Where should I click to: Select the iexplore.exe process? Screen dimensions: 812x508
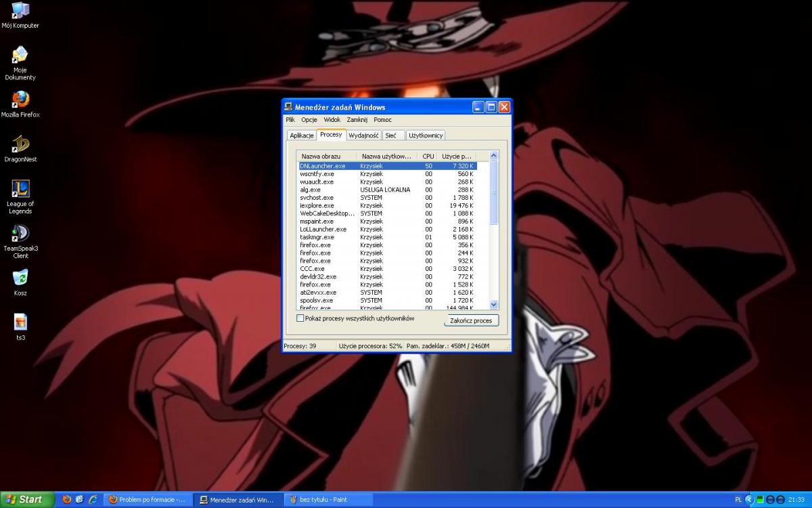click(x=387, y=205)
